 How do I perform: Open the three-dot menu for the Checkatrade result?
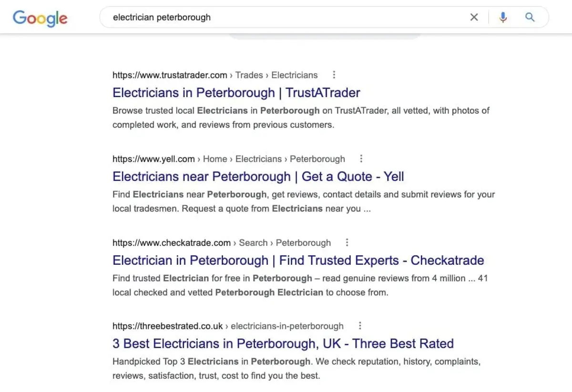point(347,242)
